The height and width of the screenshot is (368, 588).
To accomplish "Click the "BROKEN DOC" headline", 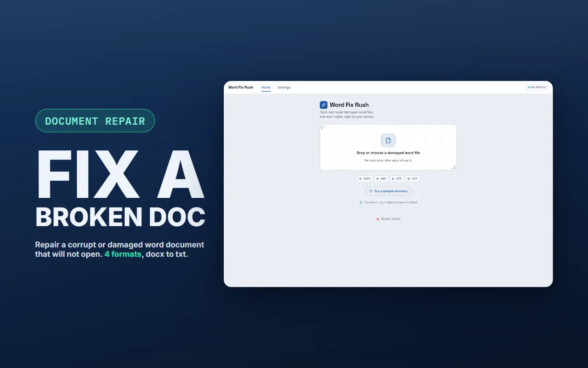I will point(120,217).
